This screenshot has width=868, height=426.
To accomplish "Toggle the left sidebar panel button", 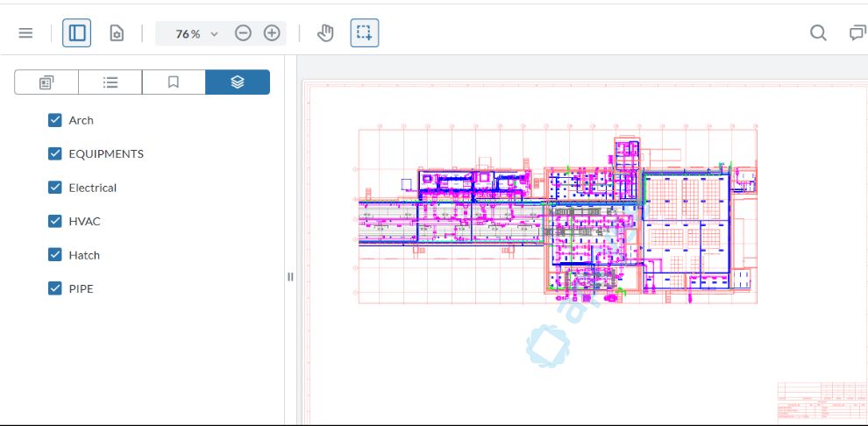I will [x=77, y=33].
